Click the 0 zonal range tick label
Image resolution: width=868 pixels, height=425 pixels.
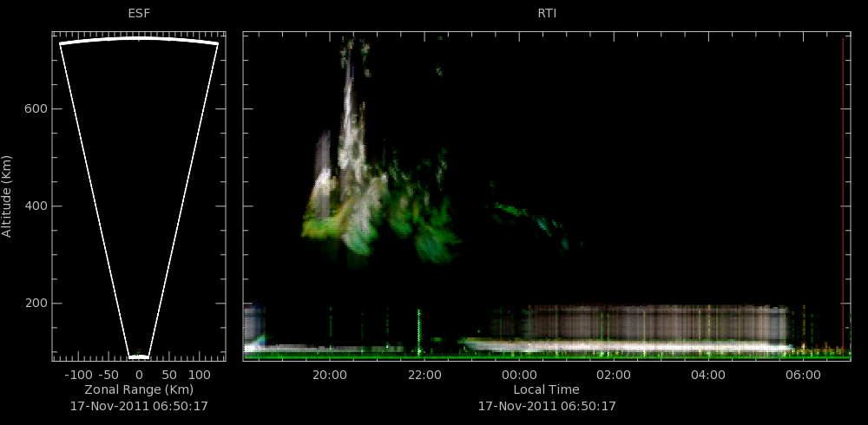(139, 375)
